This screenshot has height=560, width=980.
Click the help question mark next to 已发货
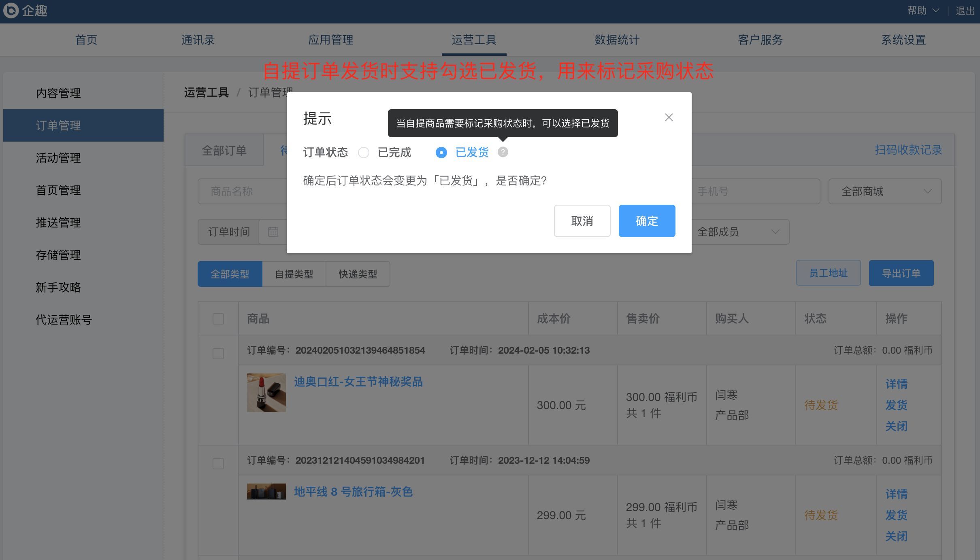click(503, 152)
